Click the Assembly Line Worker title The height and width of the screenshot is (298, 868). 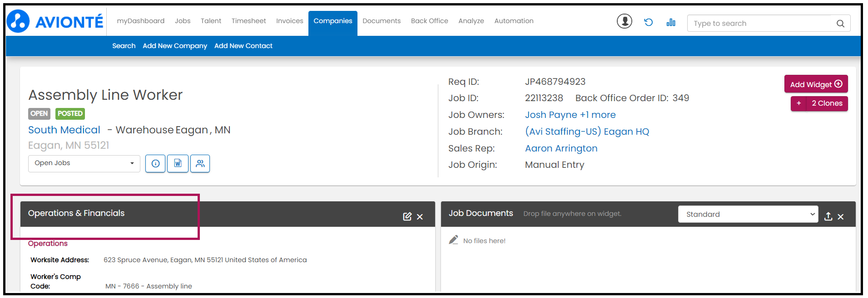(x=105, y=95)
